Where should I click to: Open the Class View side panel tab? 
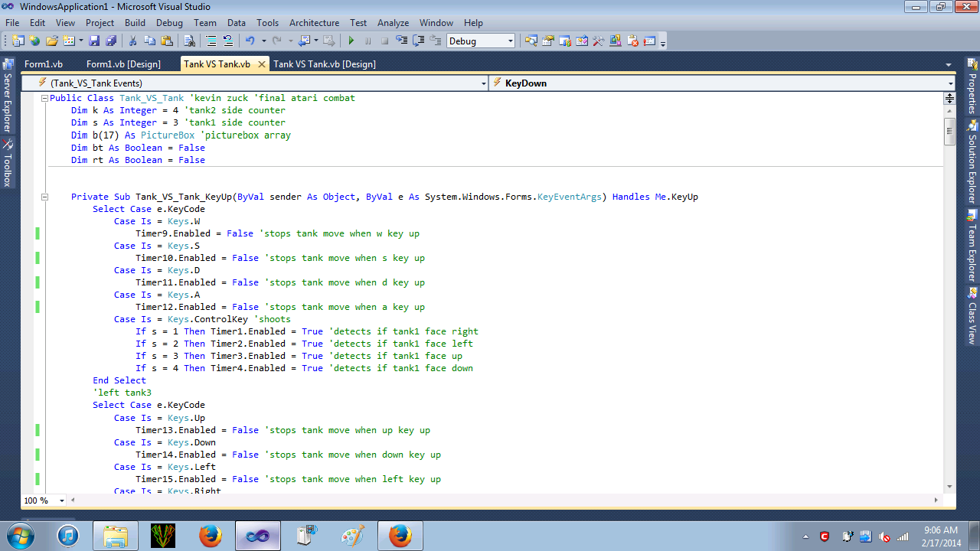click(972, 315)
